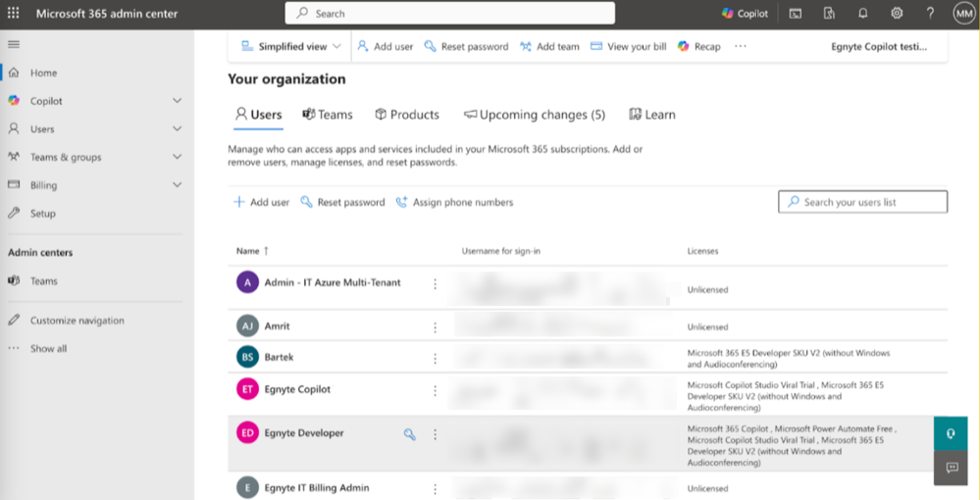Open the help & support headset button
The width and height of the screenshot is (980, 500).
point(951,433)
